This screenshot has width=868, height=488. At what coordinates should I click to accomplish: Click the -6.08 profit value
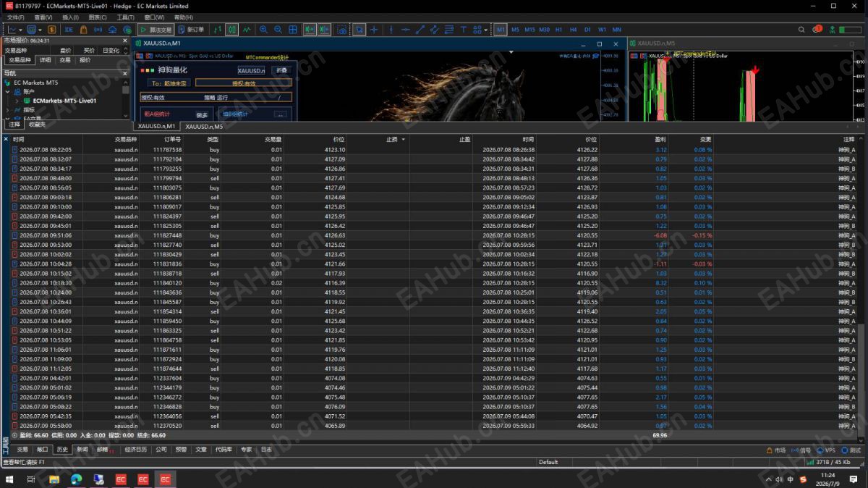point(660,235)
